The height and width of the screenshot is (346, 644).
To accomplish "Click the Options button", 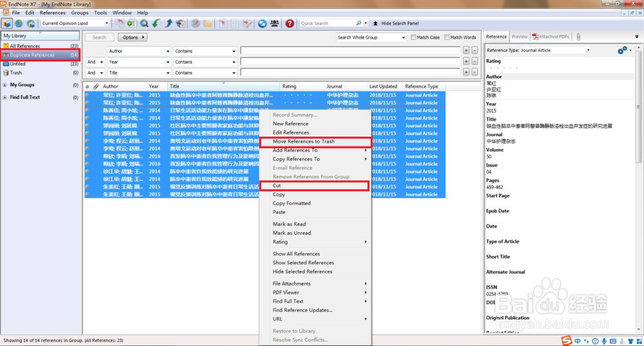I will (x=133, y=37).
